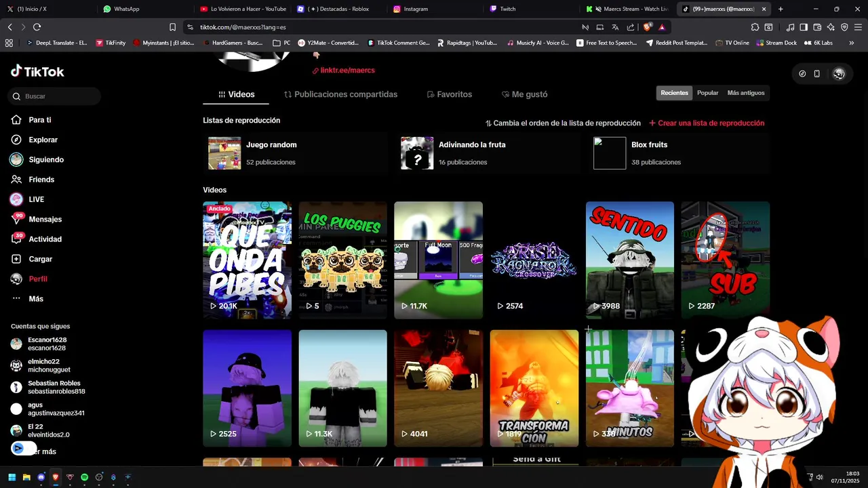Click the Buscar search field
Screen dimensions: 868x488
tap(55, 96)
